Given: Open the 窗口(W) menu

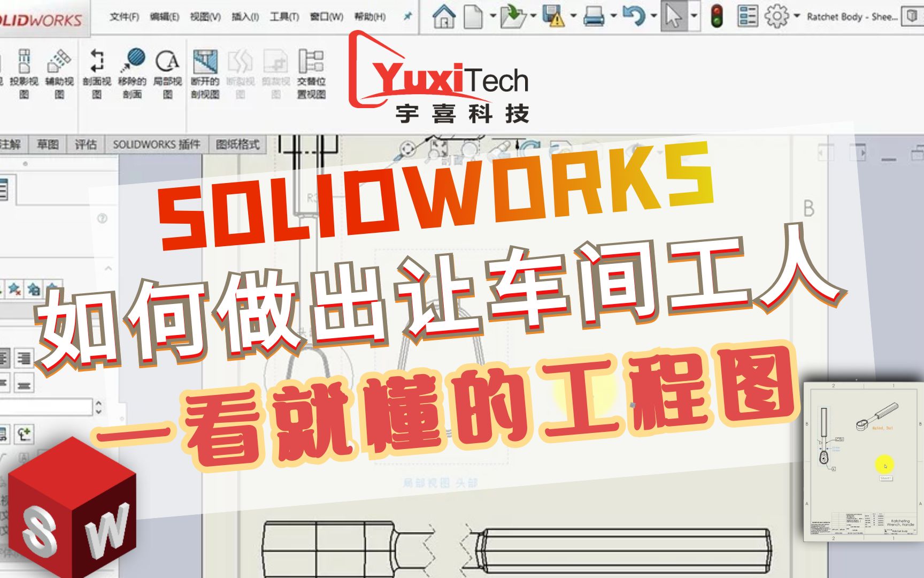Looking at the screenshot, I should [326, 17].
